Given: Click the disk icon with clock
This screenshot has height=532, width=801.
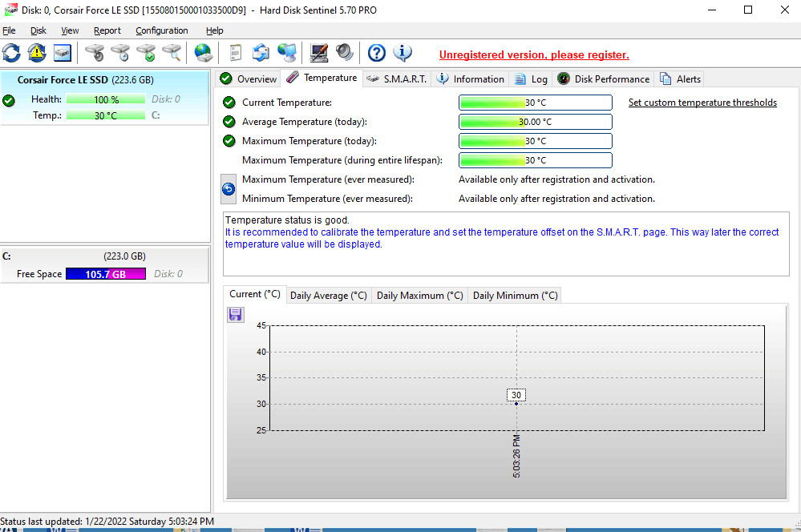Looking at the screenshot, I should click(120, 53).
